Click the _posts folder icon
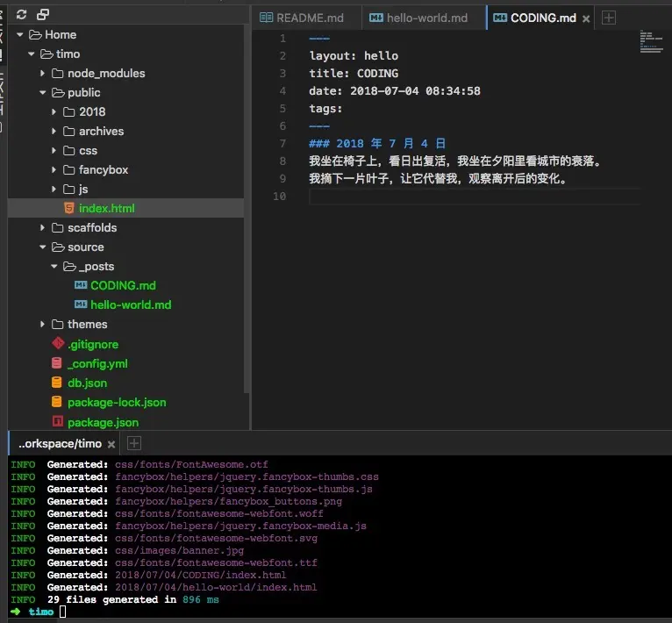This screenshot has height=623, width=672. 70,266
